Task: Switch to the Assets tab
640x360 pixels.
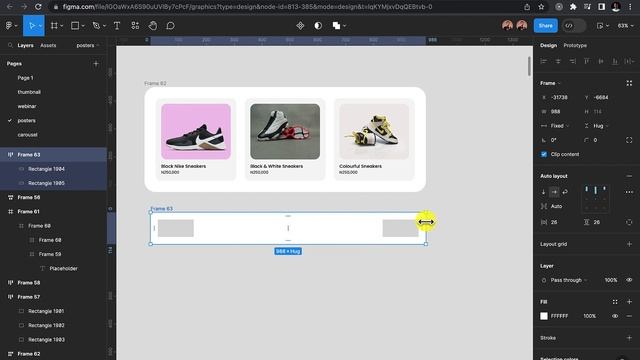Action: 48,45
